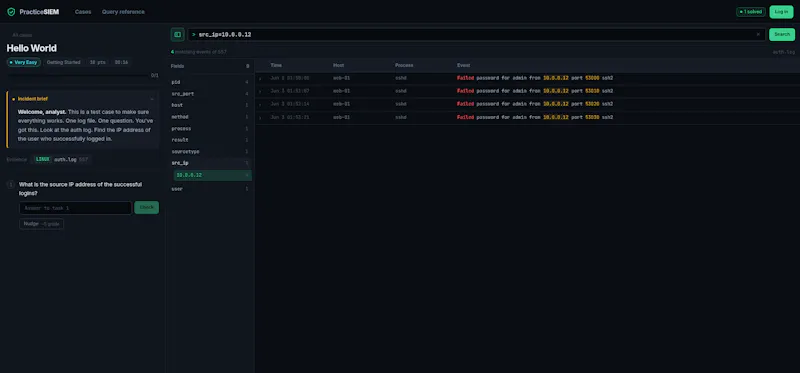Click the Hello World case title
The height and width of the screenshot is (373, 800).
[32, 48]
